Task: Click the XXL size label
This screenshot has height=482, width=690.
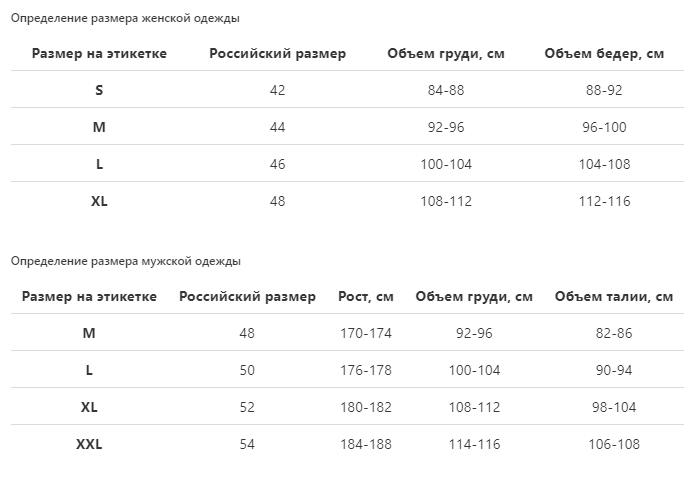Action: coord(89,444)
